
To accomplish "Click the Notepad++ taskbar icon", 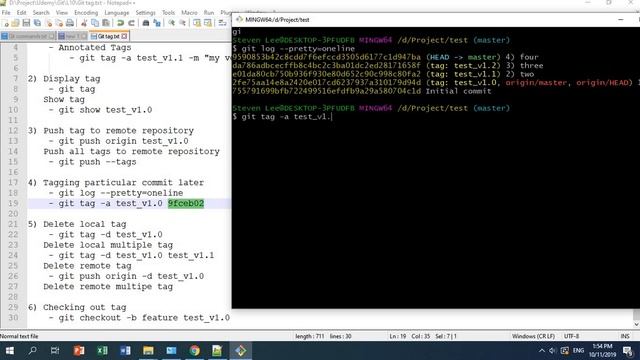I will (217, 351).
